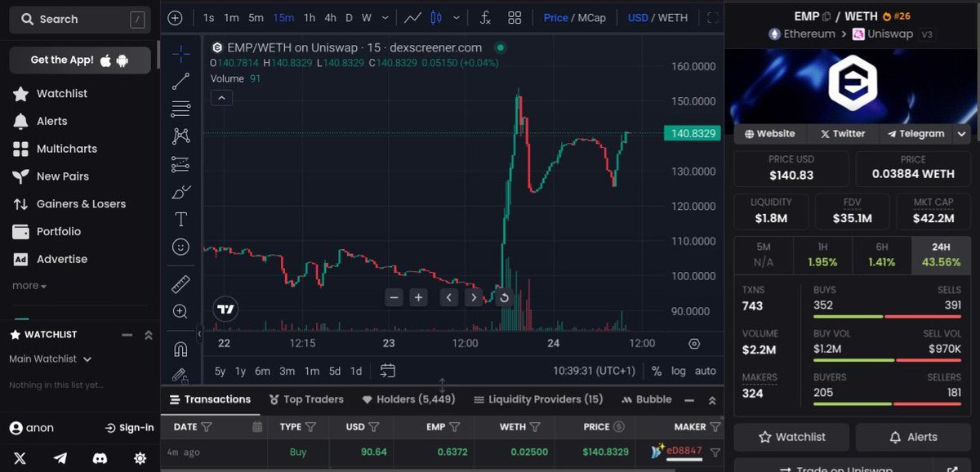Image resolution: width=980 pixels, height=472 pixels.
Task: Open the emoji icons tool
Action: [180, 247]
